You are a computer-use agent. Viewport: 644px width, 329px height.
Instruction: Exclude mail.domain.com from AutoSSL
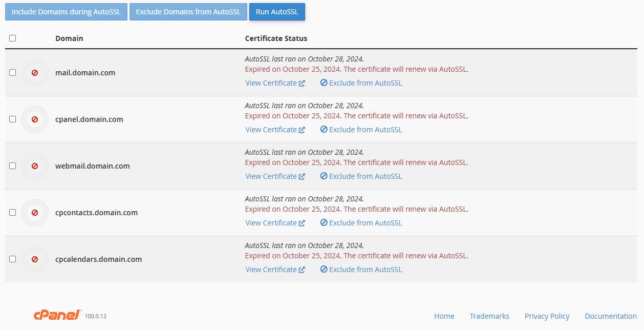coord(361,83)
